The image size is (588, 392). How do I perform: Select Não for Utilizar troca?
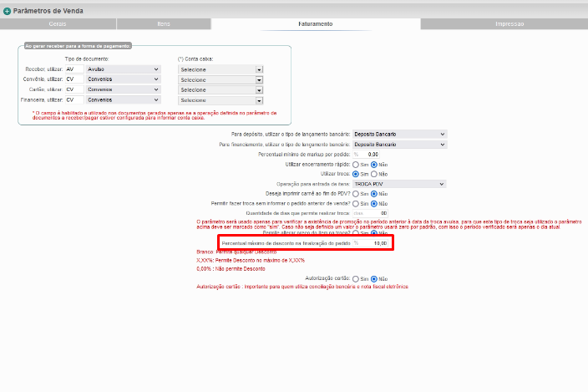[374, 174]
